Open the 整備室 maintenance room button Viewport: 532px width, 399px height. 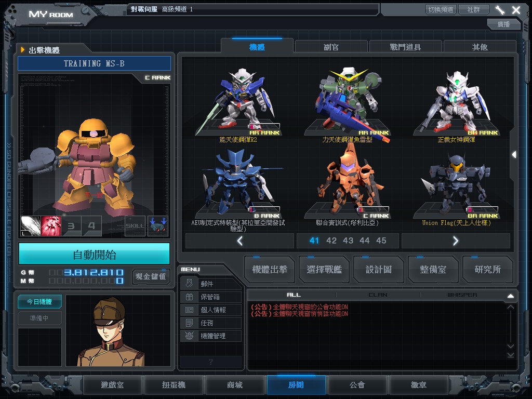click(x=433, y=270)
